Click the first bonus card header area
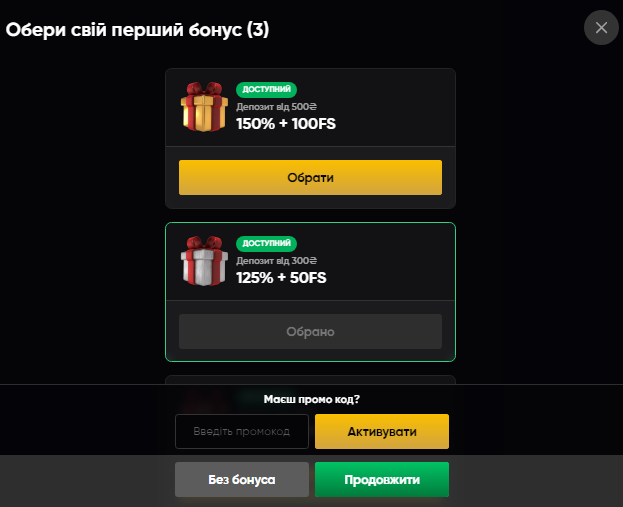 (310, 107)
